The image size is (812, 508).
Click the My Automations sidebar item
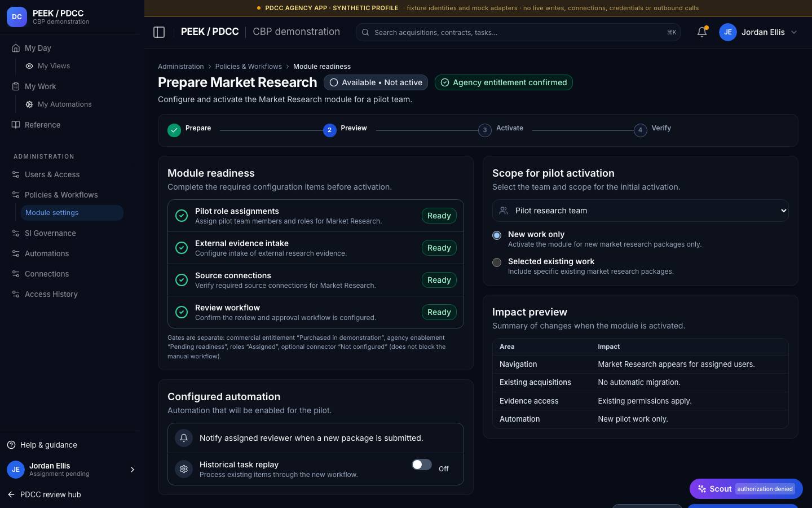pos(65,104)
